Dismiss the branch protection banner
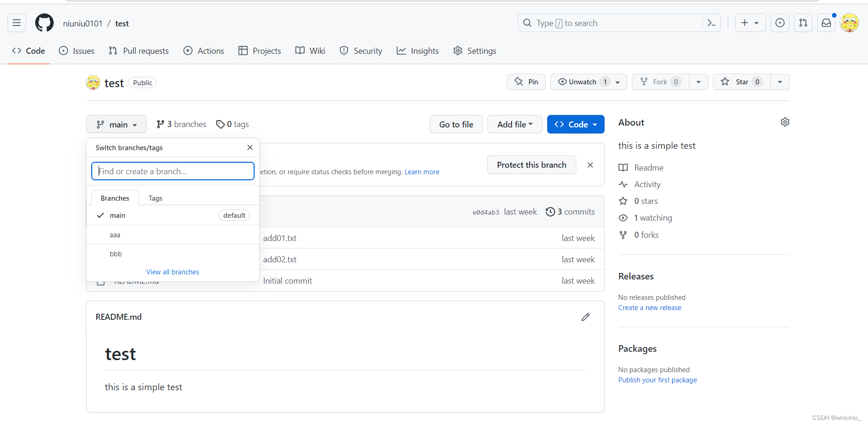 pos(590,165)
